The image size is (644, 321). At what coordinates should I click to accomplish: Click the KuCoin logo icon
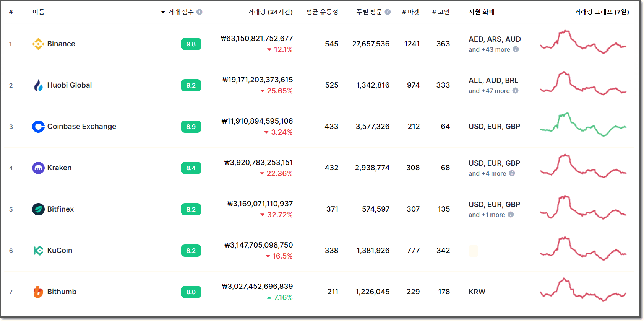pos(38,251)
